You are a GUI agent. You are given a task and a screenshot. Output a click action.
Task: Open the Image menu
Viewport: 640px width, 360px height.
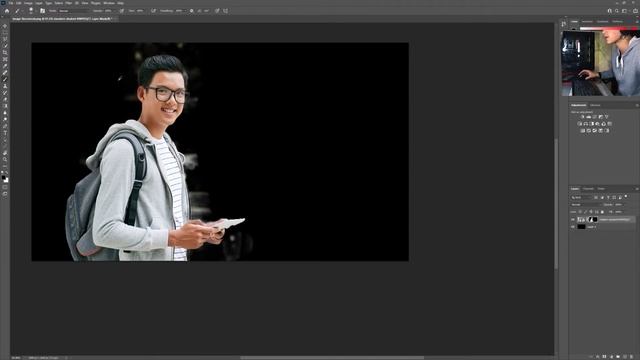[28, 3]
